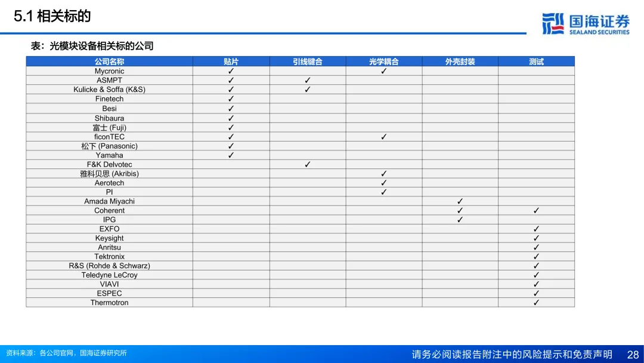644x363 pixels.
Task: Click Mycronic's checkmark under 贴片
Action: point(231,71)
